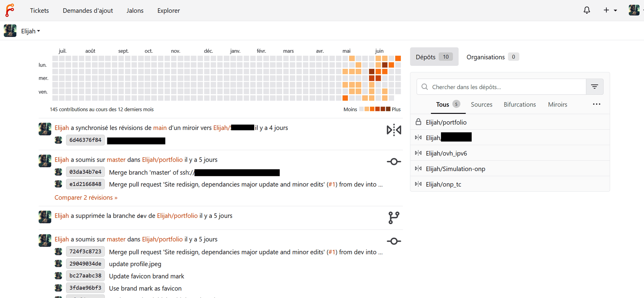Click mirror icon beside Elijah/onp_tc

click(x=418, y=184)
